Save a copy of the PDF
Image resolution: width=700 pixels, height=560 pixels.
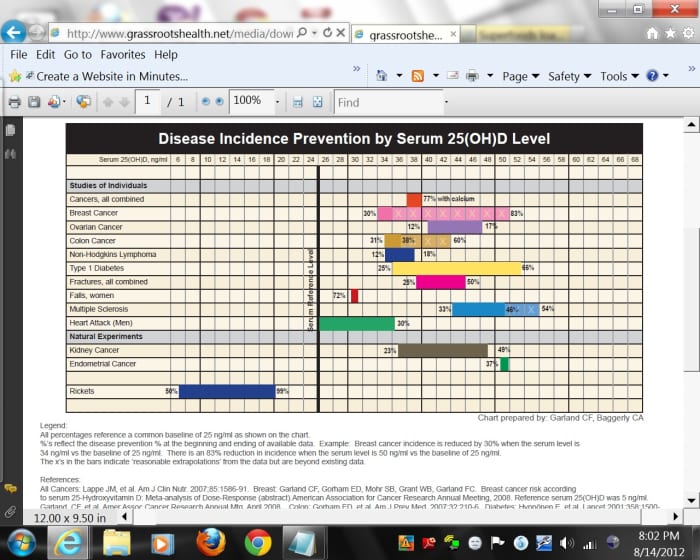pyautogui.click(x=34, y=102)
